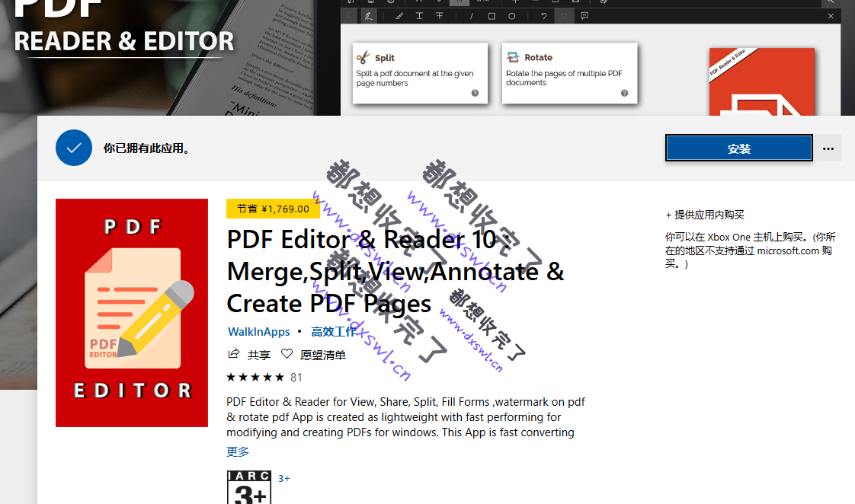This screenshot has height=504, width=855.
Task: Select the highlighter pen in banner toolbar
Action: [399, 16]
